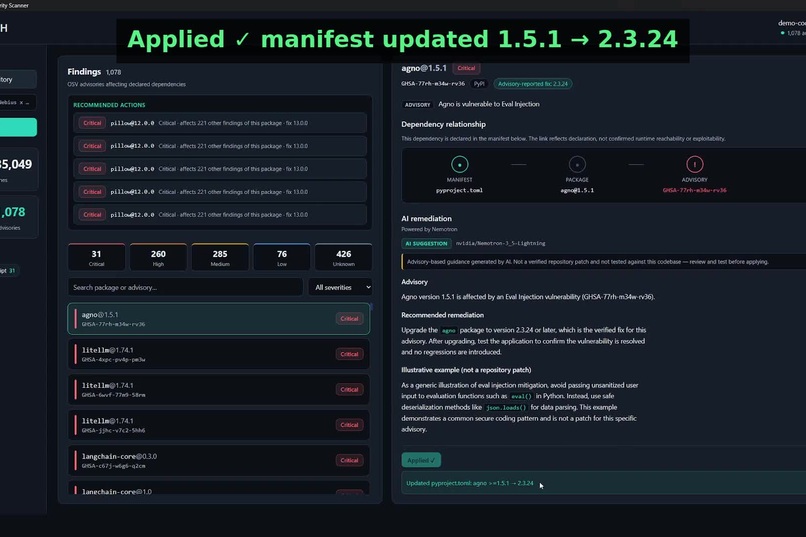Click Critical badge on the langchain-core@0.3.0 row
Image resolution: width=806 pixels, height=537 pixels.
click(350, 460)
